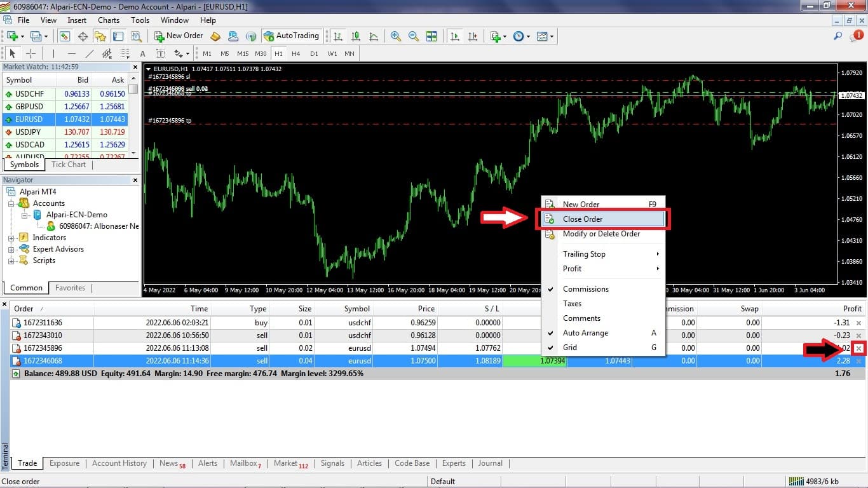Toggle the AutoTrading button
This screenshot has width=868, height=488.
291,36
